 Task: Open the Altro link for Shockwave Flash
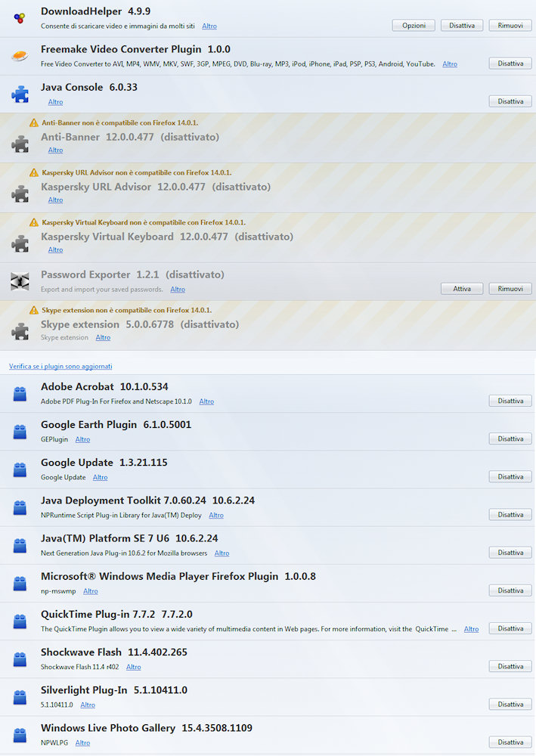pos(134,667)
